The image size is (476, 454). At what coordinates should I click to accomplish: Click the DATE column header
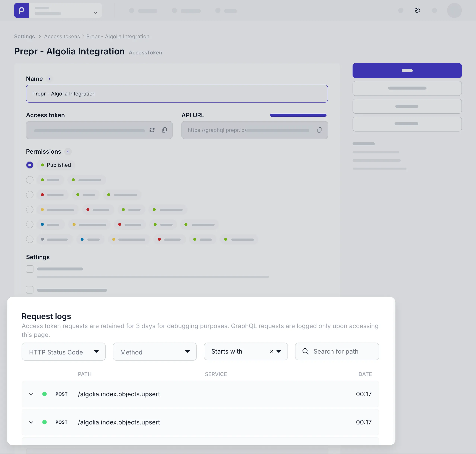[x=365, y=374]
